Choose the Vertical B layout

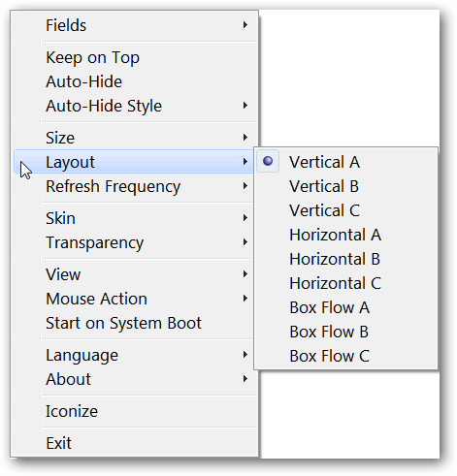tap(345, 186)
